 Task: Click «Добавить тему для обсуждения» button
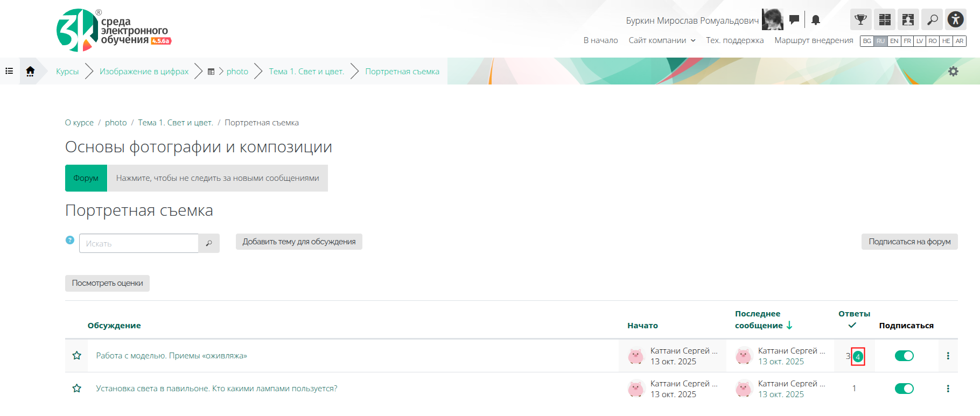pyautogui.click(x=299, y=242)
